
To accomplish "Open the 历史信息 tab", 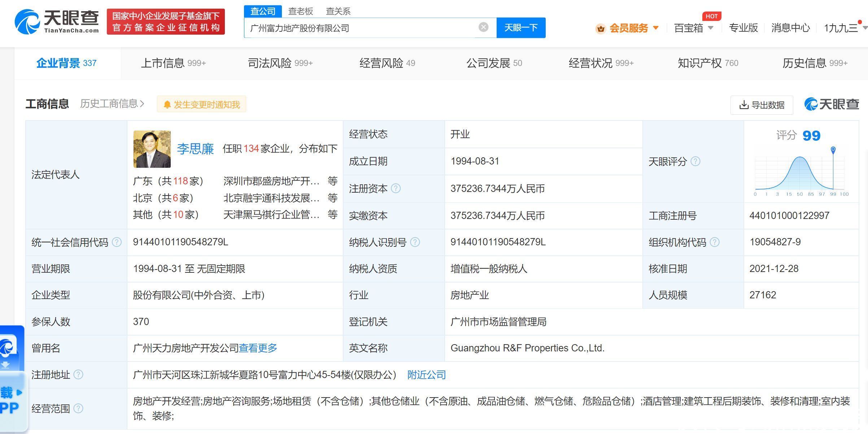I will [815, 63].
